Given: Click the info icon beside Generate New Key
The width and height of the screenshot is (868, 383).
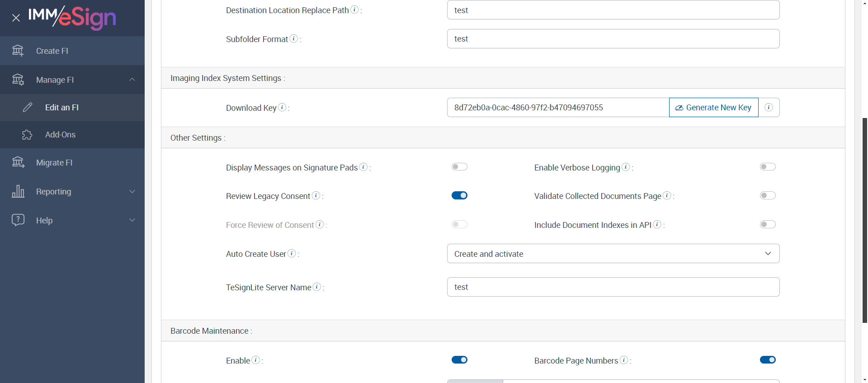Looking at the screenshot, I should 769,108.
